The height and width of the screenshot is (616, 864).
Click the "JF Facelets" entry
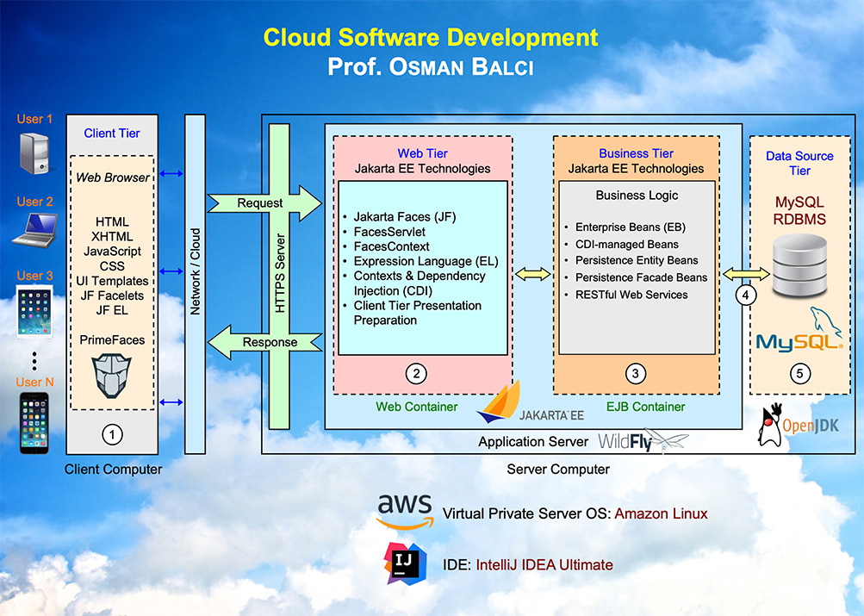coord(112,296)
